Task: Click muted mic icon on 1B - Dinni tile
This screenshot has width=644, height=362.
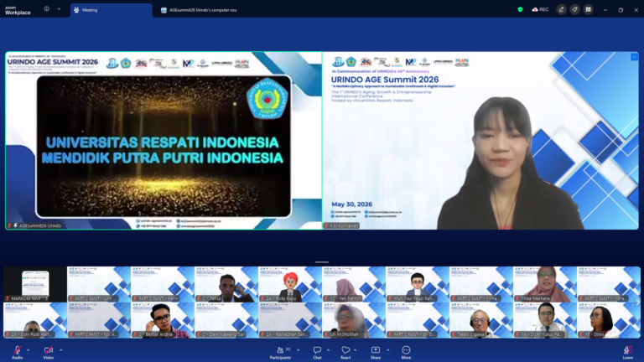Action: pos(581,334)
